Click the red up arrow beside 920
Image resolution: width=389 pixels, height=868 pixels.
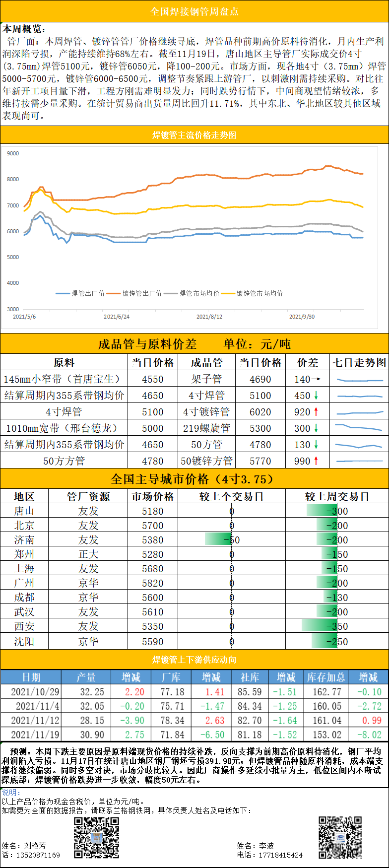316,412
